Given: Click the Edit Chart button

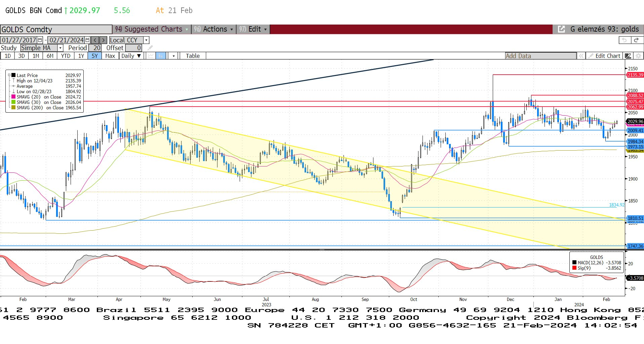Looking at the screenshot, I should click(x=604, y=56).
